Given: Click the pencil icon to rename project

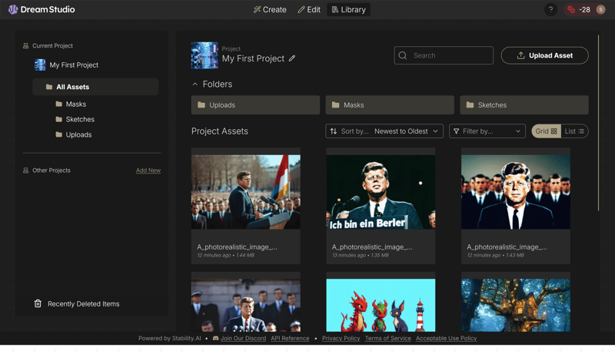Looking at the screenshot, I should click(292, 58).
